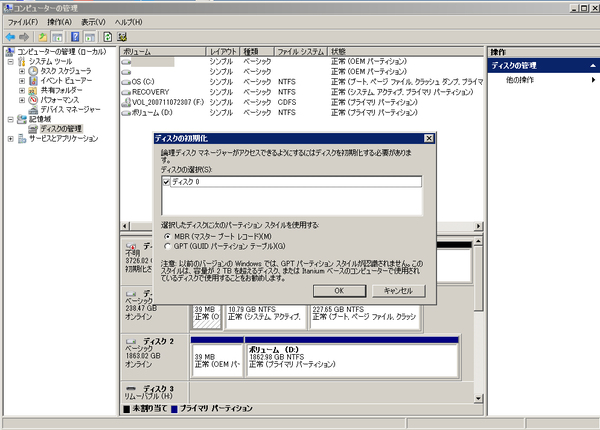The image size is (600, 430).
Task: Click the graphical pane vertical scrollbar thumb
Action: click(x=478, y=279)
